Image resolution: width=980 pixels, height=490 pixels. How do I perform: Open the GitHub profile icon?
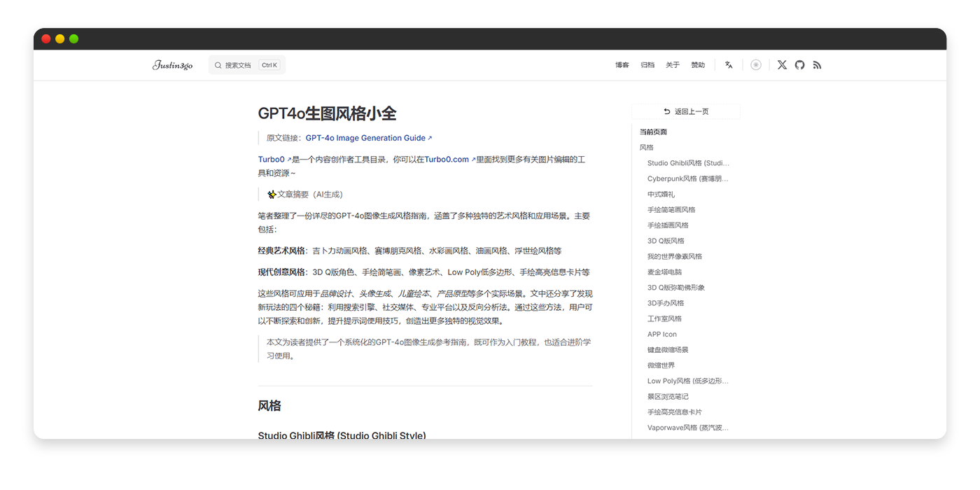(x=799, y=65)
